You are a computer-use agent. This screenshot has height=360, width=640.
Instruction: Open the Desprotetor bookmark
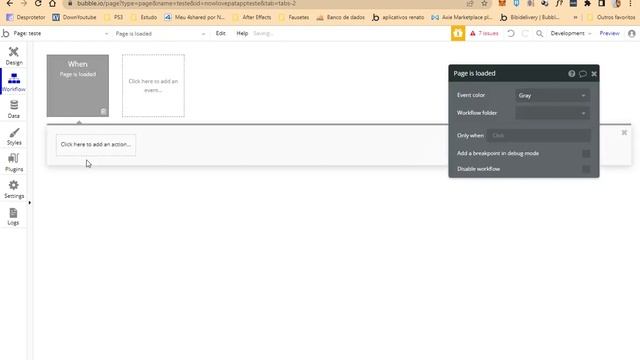[26, 18]
